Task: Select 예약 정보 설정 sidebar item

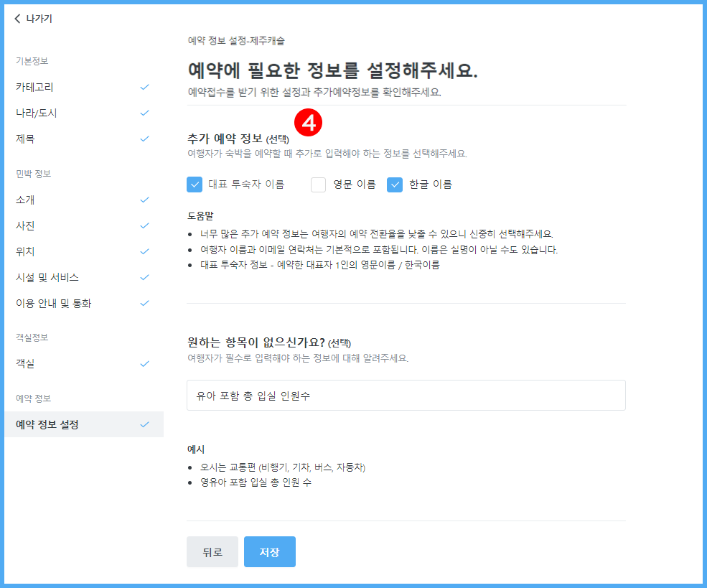Action: (x=47, y=424)
